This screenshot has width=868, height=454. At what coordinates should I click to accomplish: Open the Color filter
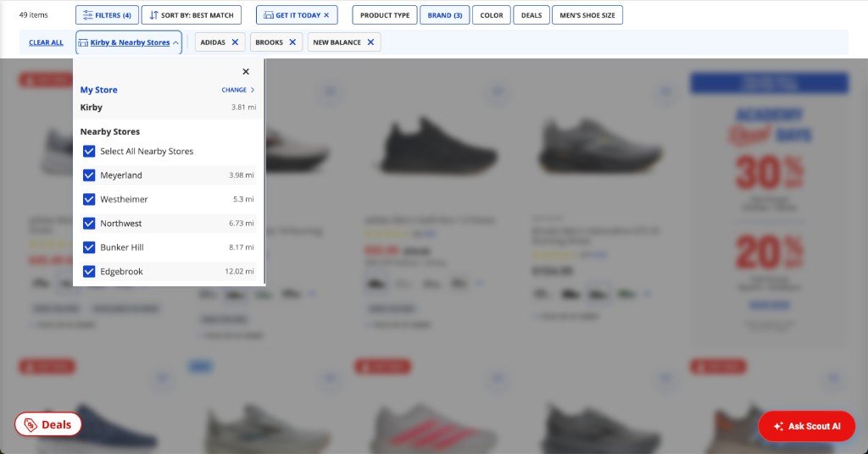pos(491,15)
